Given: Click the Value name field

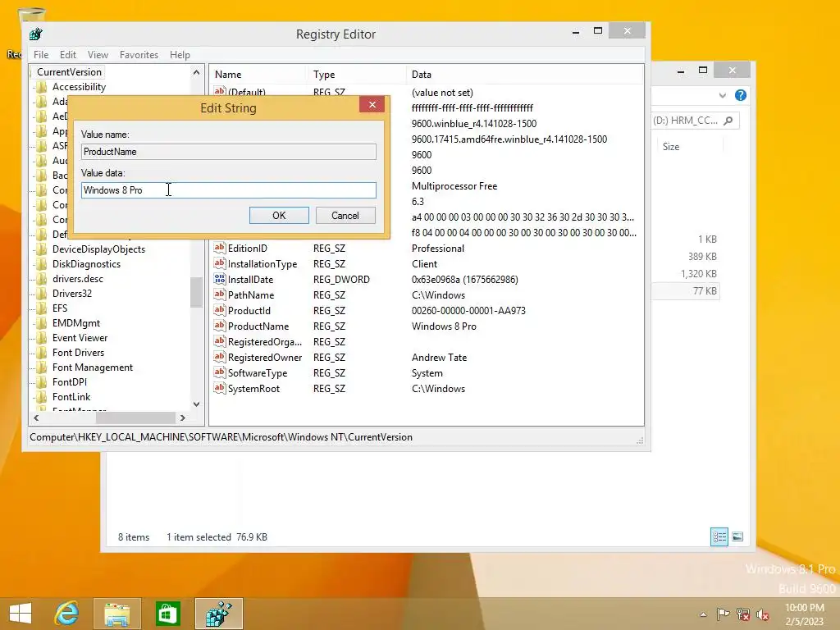Looking at the screenshot, I should coord(229,152).
